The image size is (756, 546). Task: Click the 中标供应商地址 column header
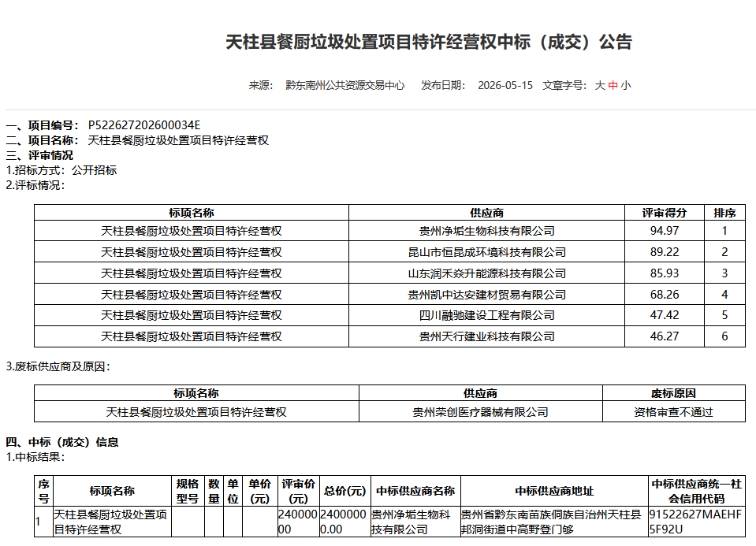click(x=554, y=491)
